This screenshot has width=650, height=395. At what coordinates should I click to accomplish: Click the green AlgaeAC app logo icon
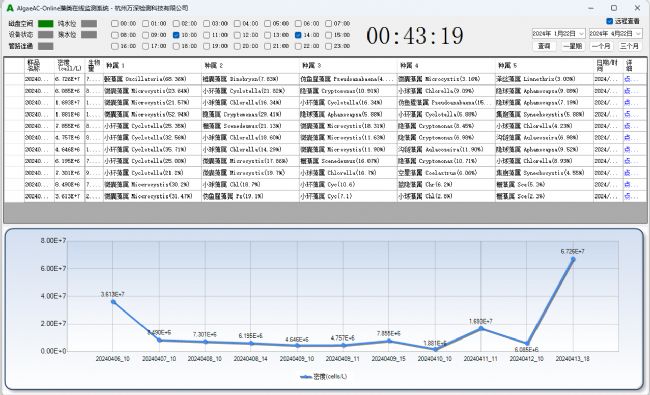[10, 8]
